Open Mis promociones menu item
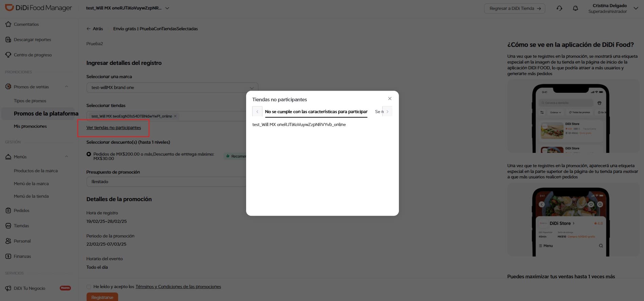The width and height of the screenshot is (644, 301). 30,126
